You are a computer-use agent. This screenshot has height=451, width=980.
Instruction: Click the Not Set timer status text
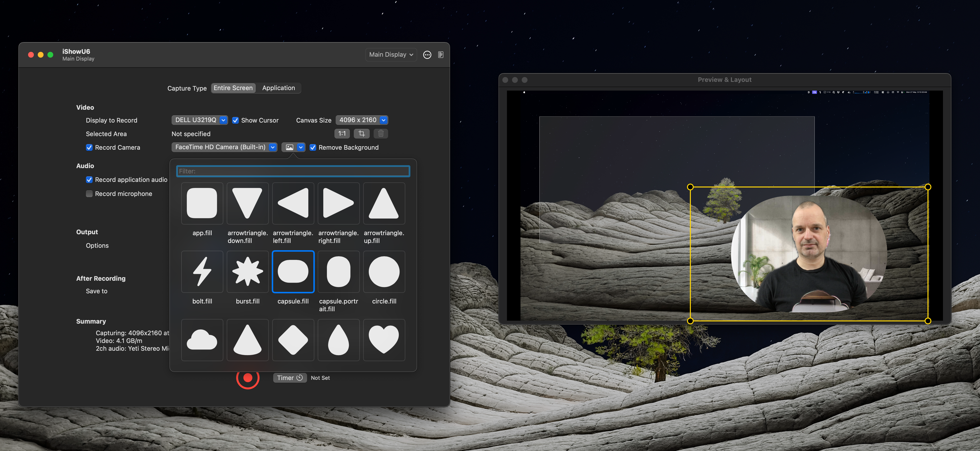[x=320, y=378]
